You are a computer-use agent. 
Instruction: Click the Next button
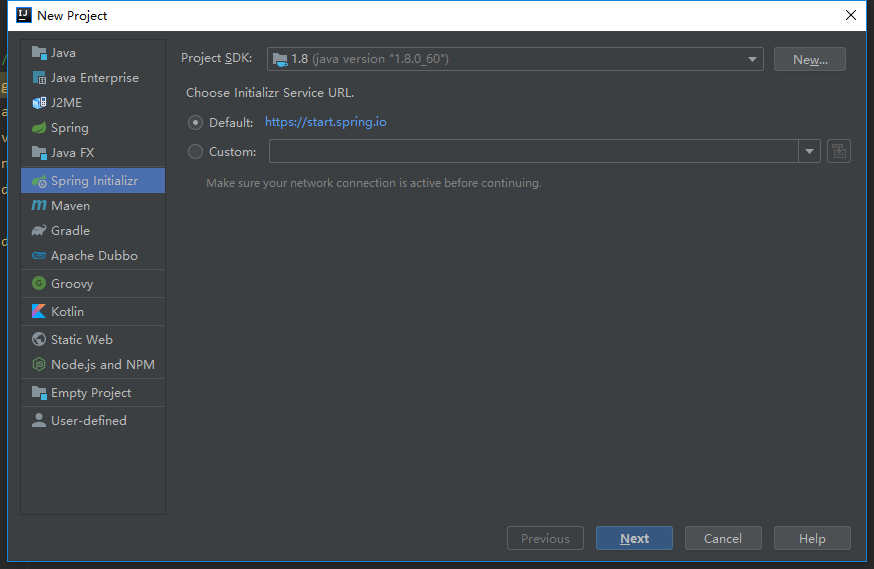pos(634,538)
